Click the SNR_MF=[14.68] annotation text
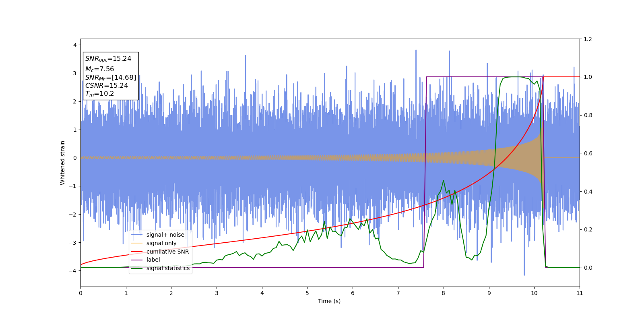This screenshot has width=644, height=322. (111, 77)
